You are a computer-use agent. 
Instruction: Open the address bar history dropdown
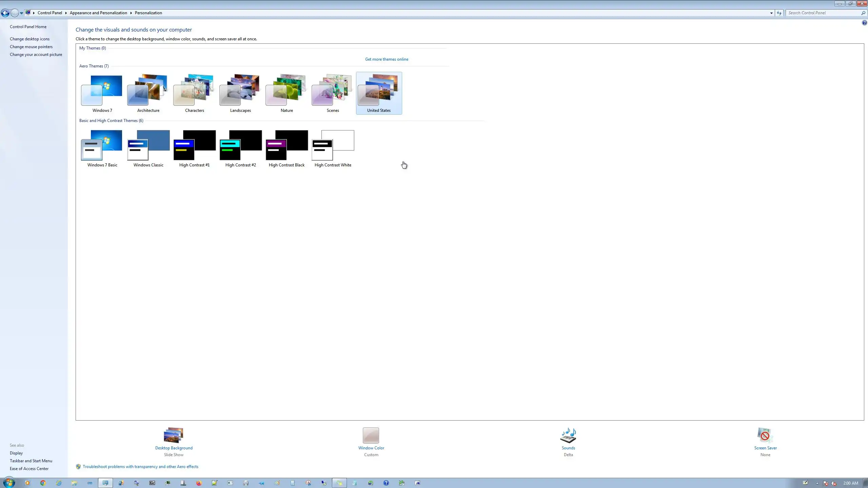pos(771,13)
